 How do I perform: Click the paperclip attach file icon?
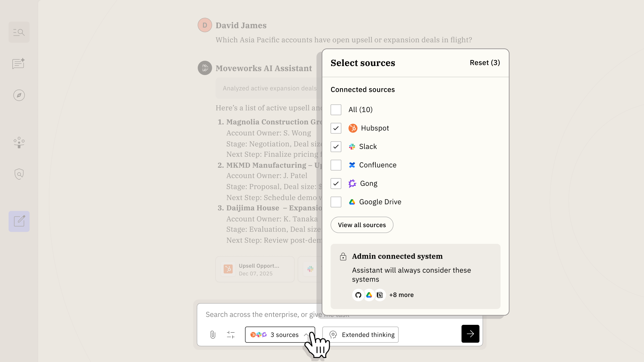tap(213, 335)
